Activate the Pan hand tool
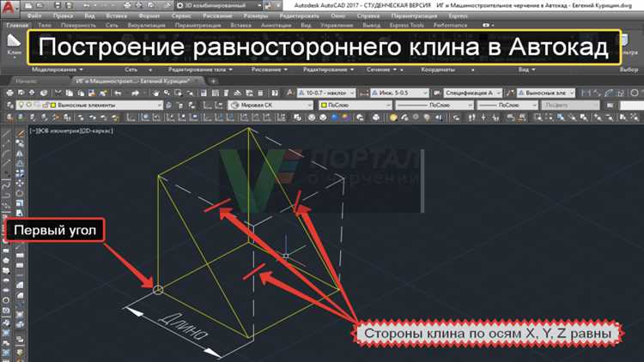 (155, 94)
